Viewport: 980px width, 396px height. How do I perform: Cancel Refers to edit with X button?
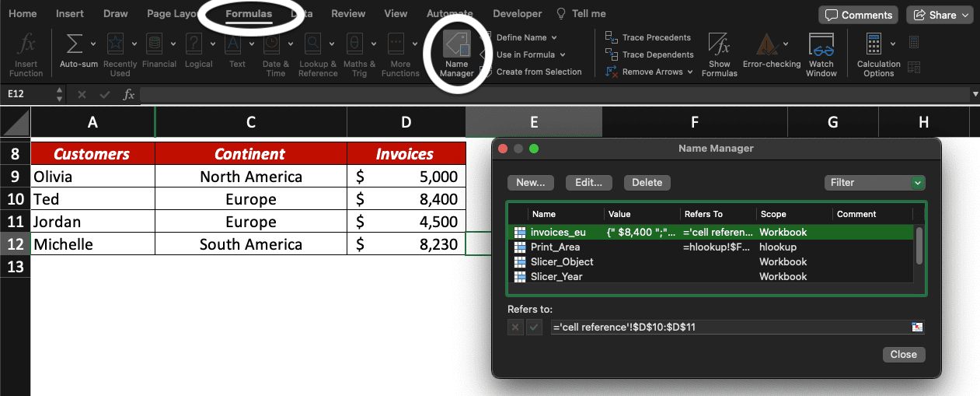pyautogui.click(x=515, y=328)
